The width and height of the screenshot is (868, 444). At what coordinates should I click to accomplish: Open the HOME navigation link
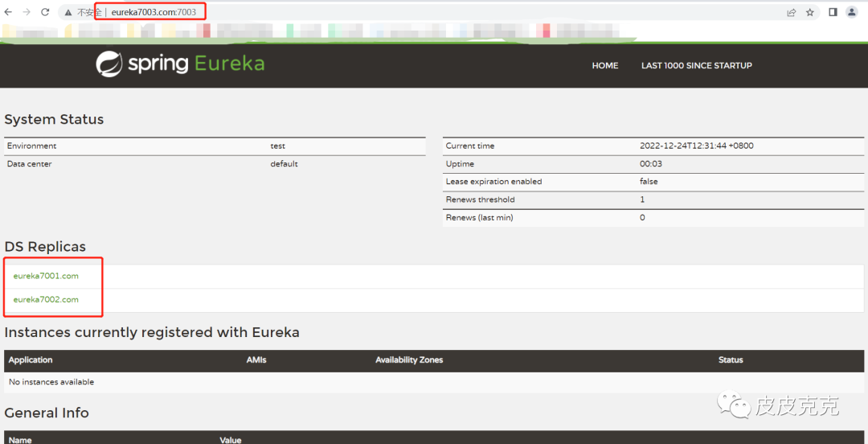[605, 65]
